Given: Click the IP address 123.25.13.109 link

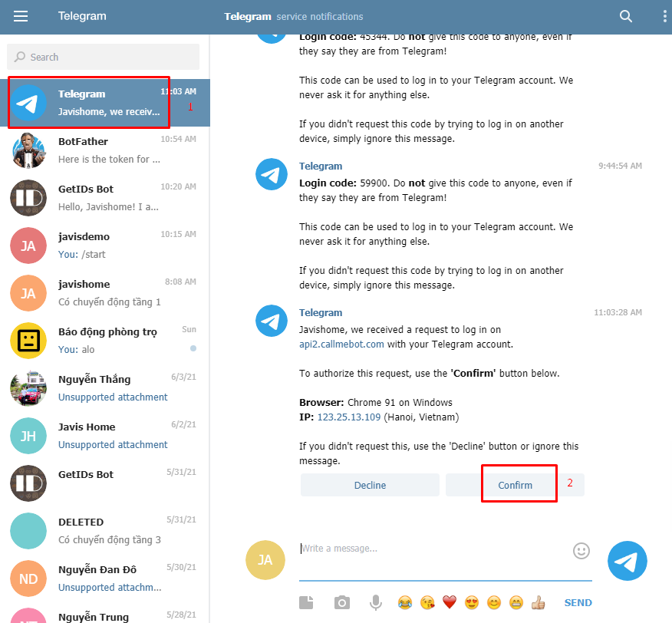Looking at the screenshot, I should 349,417.
